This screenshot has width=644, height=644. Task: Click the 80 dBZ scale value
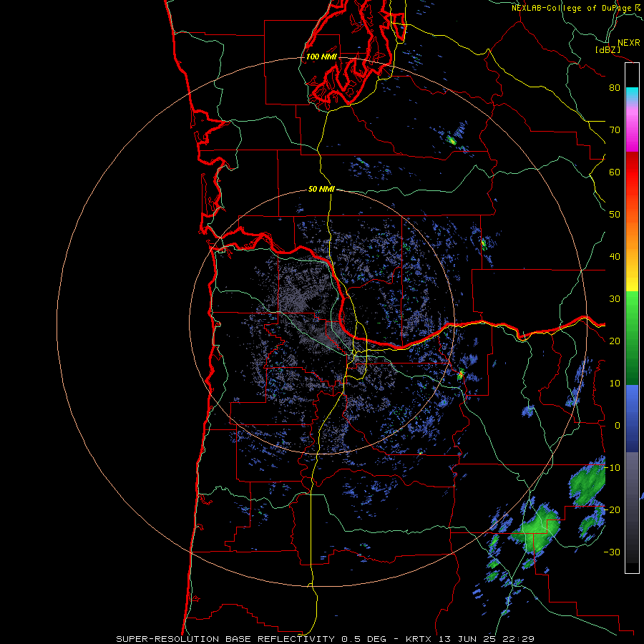[615, 87]
